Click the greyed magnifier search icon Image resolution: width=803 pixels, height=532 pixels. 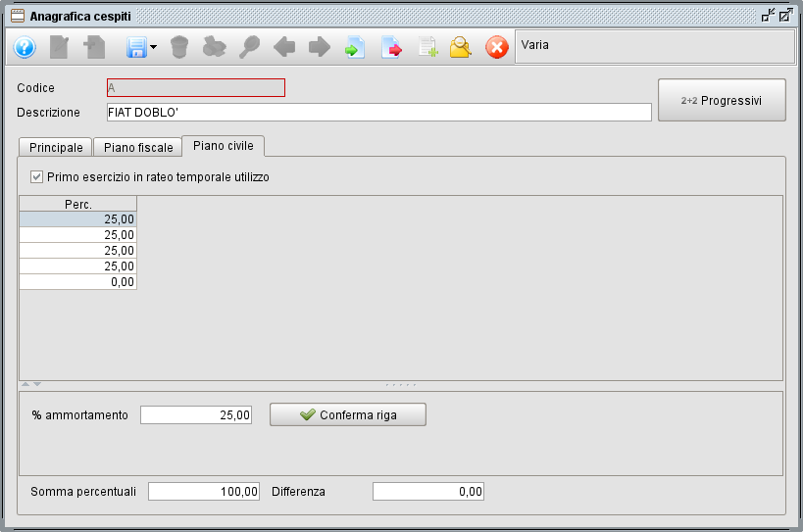(x=249, y=48)
